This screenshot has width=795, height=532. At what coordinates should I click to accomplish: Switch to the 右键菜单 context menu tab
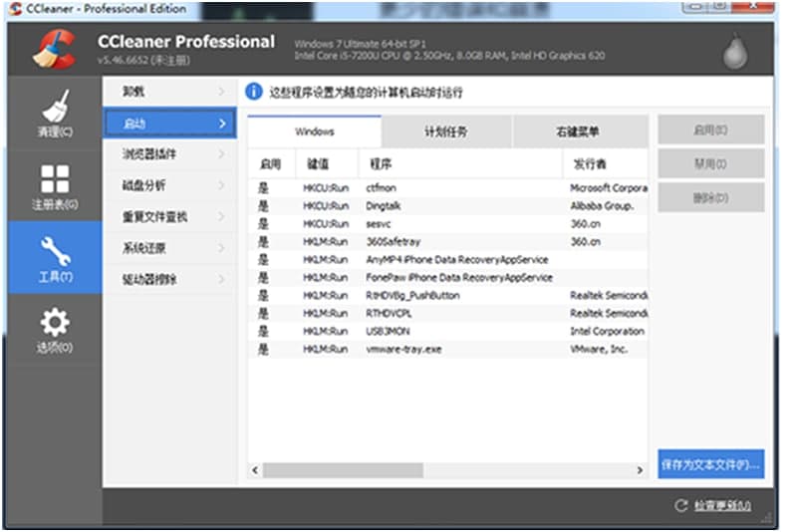pyautogui.click(x=580, y=132)
